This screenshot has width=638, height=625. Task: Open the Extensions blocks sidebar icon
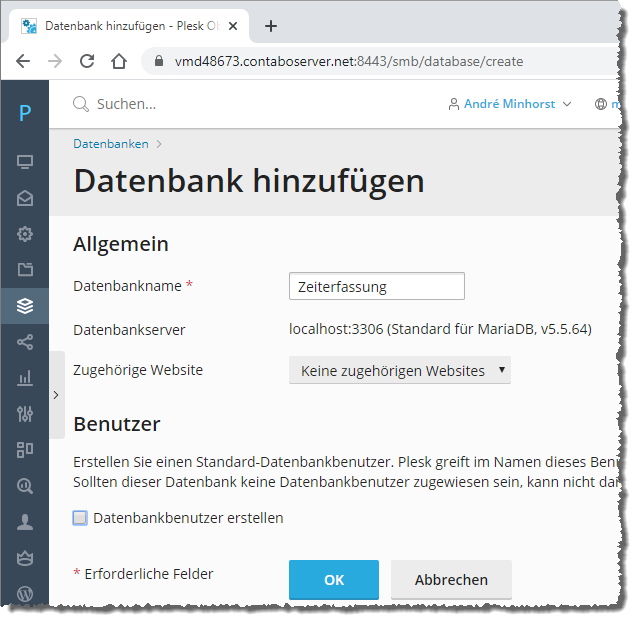click(x=25, y=450)
